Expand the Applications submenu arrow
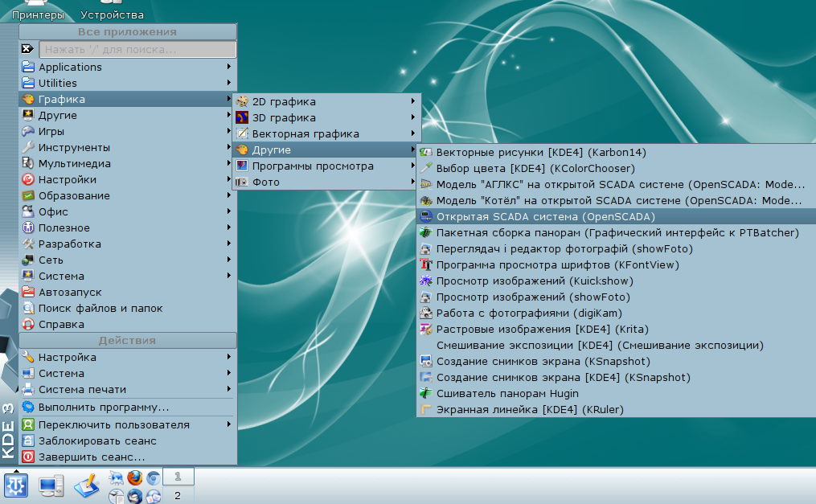This screenshot has width=816, height=504. point(229,67)
